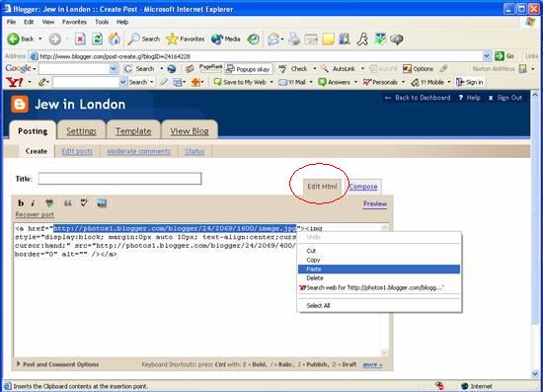Insert a link with the link icon
This screenshot has height=392, width=543.
(49, 203)
